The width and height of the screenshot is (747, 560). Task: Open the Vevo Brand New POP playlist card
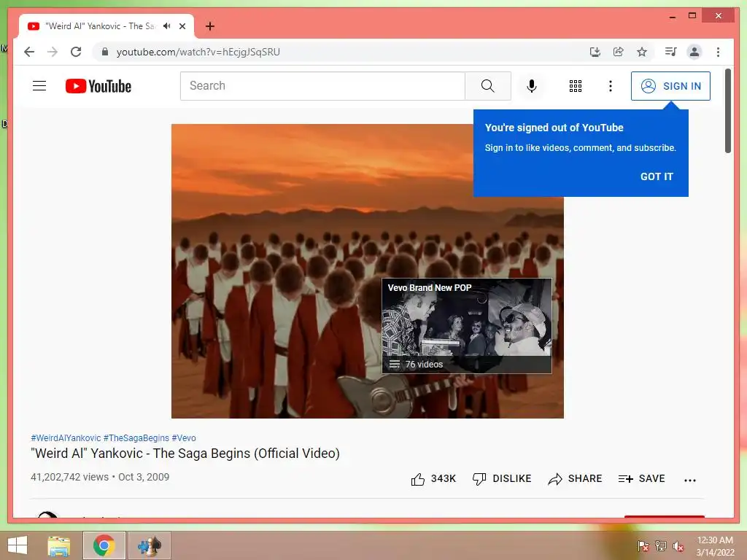(x=467, y=326)
